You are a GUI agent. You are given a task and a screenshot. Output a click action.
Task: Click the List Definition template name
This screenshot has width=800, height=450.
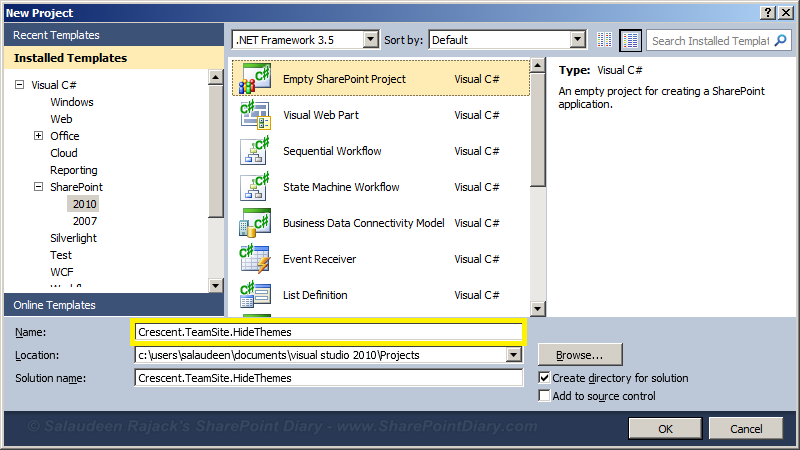point(315,295)
